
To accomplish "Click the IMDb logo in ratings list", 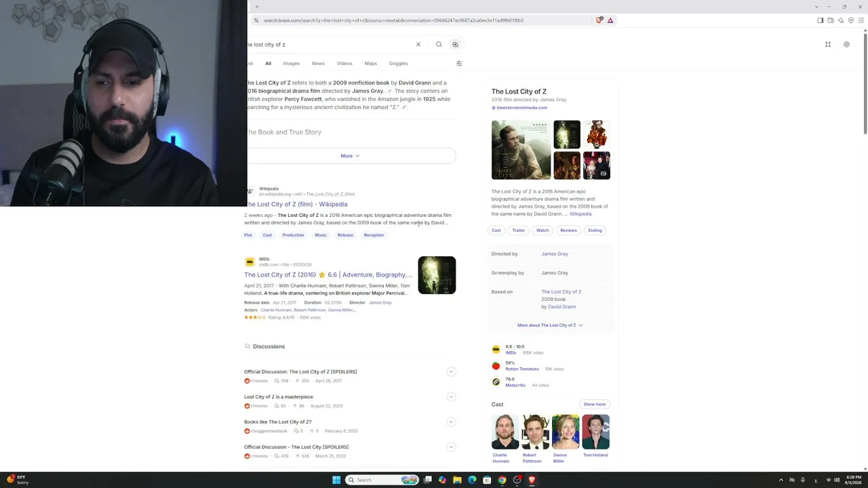I will (x=496, y=350).
